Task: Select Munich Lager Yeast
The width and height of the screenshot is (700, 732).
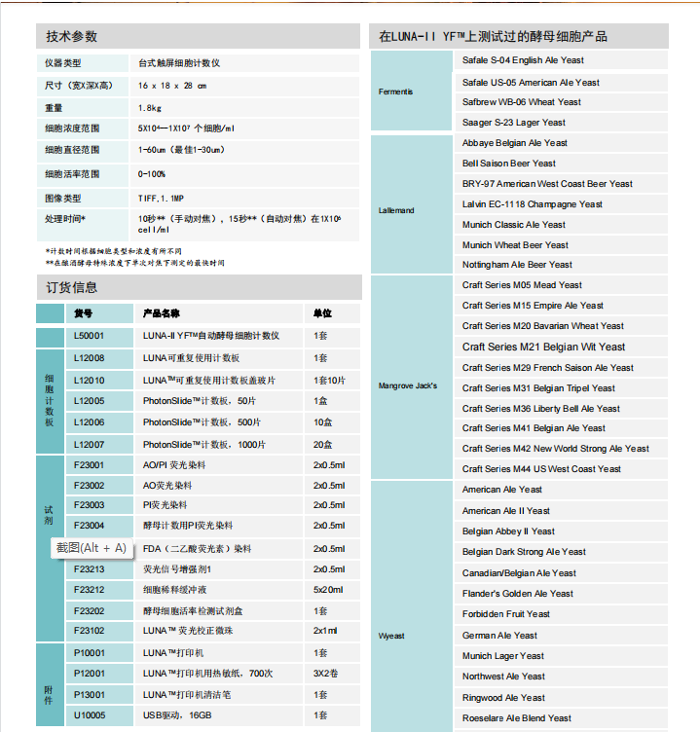Action: [503, 656]
